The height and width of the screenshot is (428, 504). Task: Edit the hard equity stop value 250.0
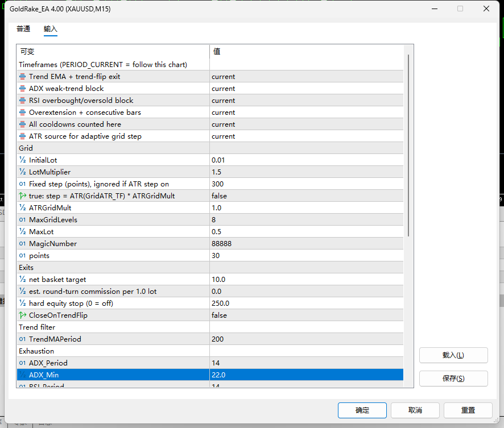[306, 304]
